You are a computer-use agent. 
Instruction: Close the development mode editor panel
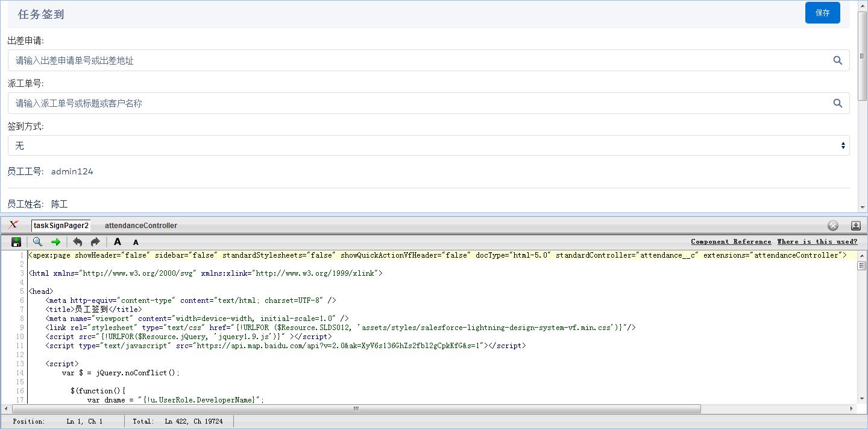click(x=833, y=226)
